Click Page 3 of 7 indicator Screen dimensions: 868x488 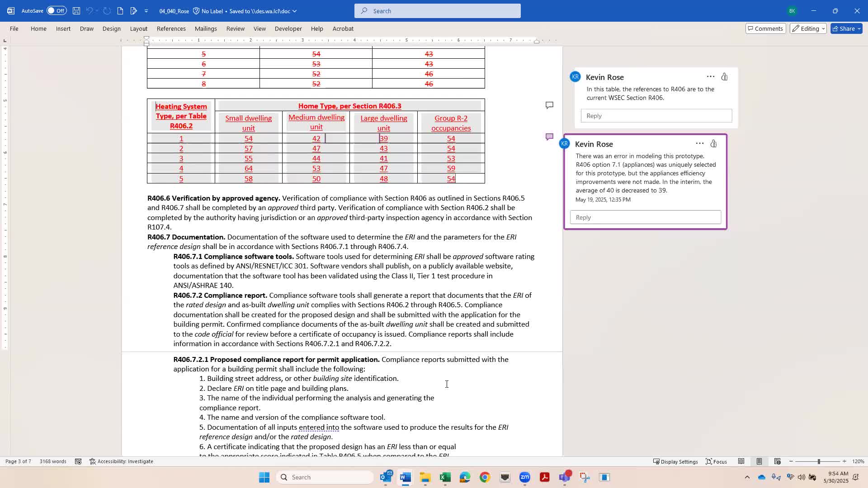click(18, 461)
